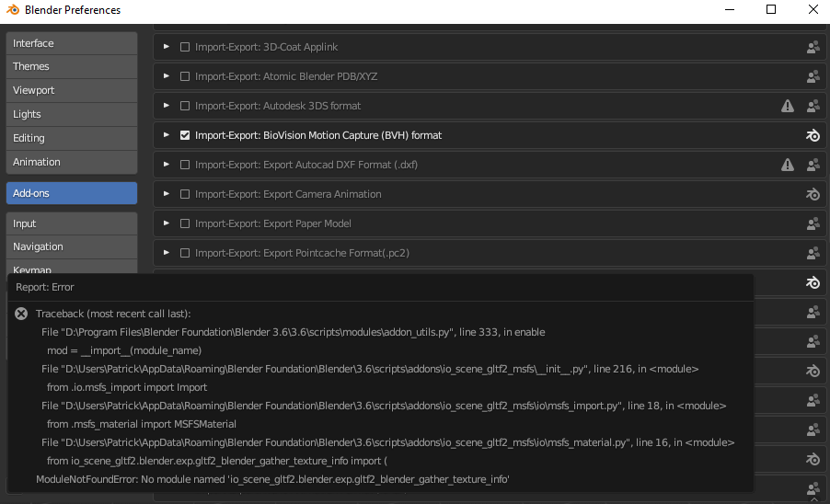Click warning triangle on Autocad DXF row
The height and width of the screenshot is (504, 830).
[788, 165]
